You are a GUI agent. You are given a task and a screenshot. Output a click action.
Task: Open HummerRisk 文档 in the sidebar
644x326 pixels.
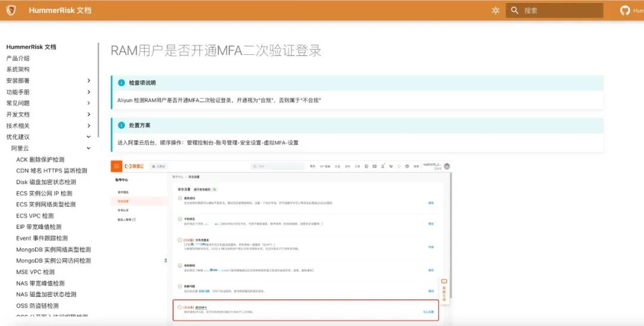pos(31,47)
